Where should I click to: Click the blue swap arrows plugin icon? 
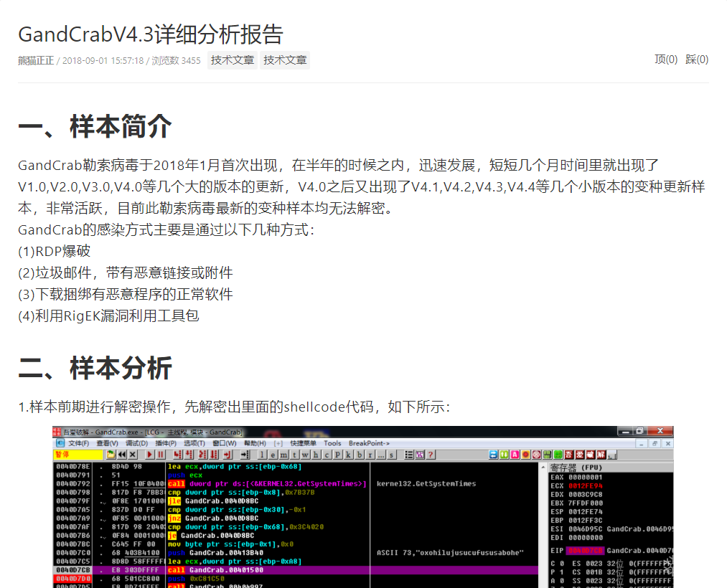(493, 455)
